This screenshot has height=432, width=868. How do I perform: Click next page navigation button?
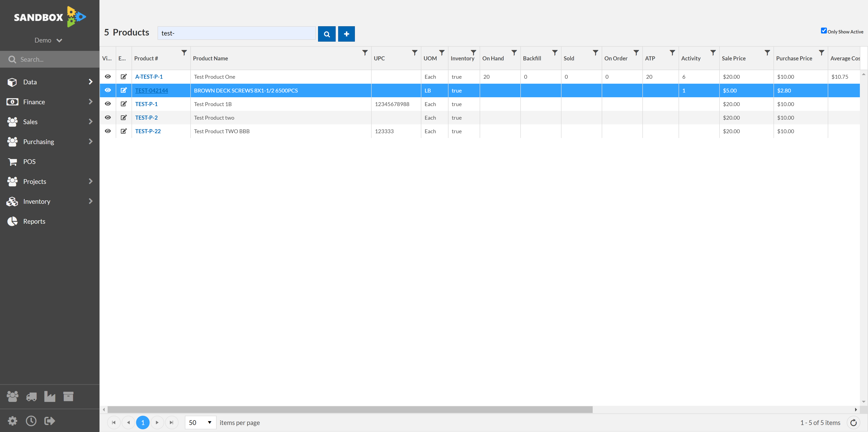(157, 423)
